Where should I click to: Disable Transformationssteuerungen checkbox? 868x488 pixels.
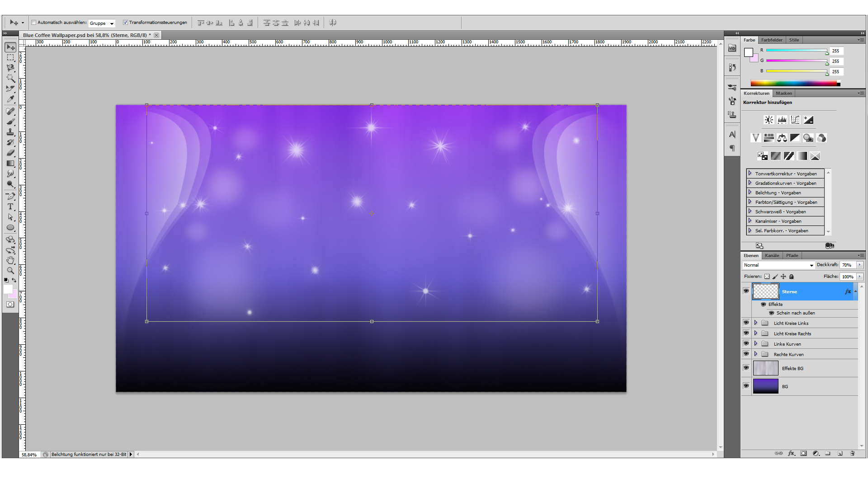125,23
